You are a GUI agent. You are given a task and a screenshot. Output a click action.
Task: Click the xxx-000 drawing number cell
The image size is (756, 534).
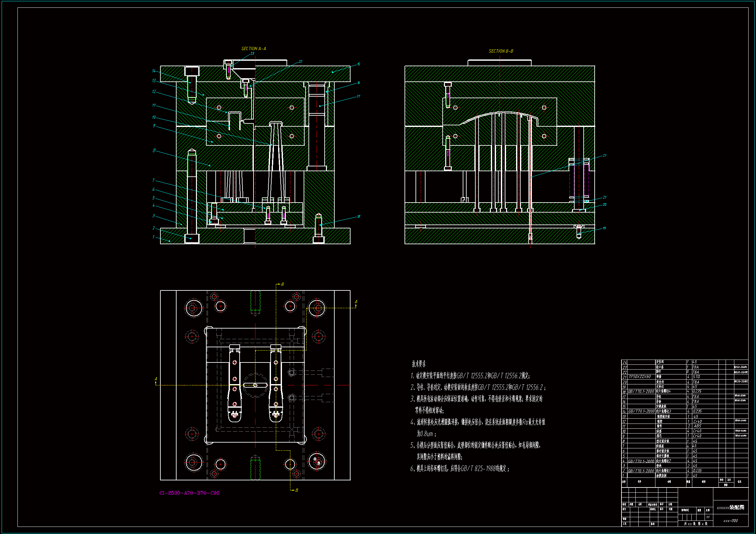point(730,521)
